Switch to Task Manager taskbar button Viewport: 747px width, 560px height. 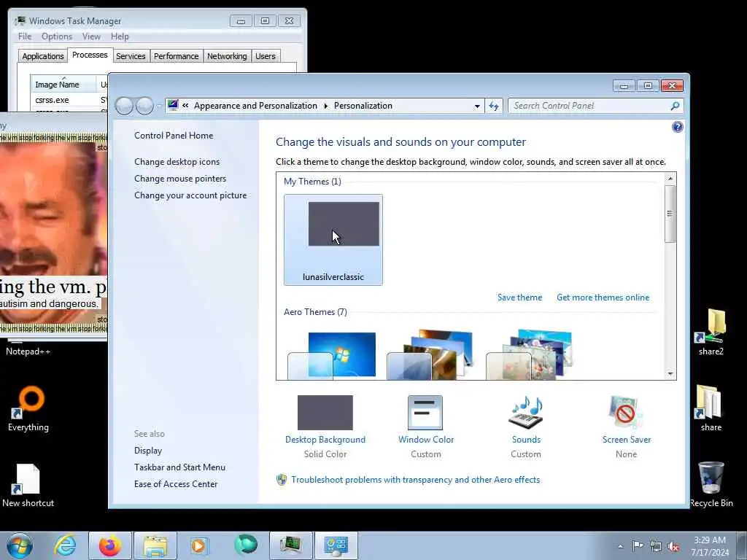(x=290, y=545)
